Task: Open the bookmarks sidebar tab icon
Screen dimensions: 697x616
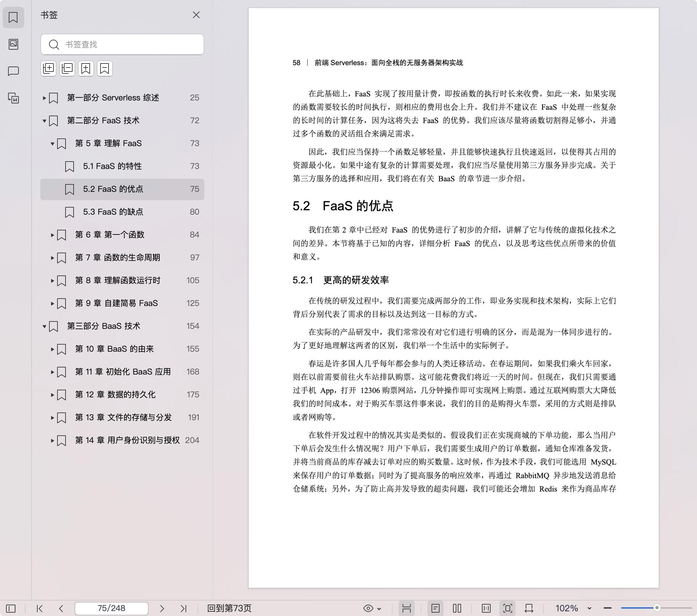Action: (x=13, y=17)
